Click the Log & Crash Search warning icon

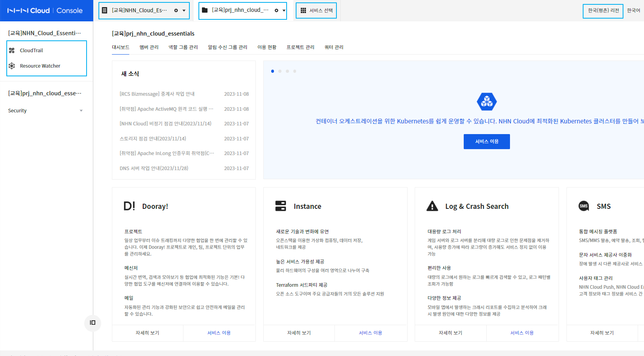[432, 206]
